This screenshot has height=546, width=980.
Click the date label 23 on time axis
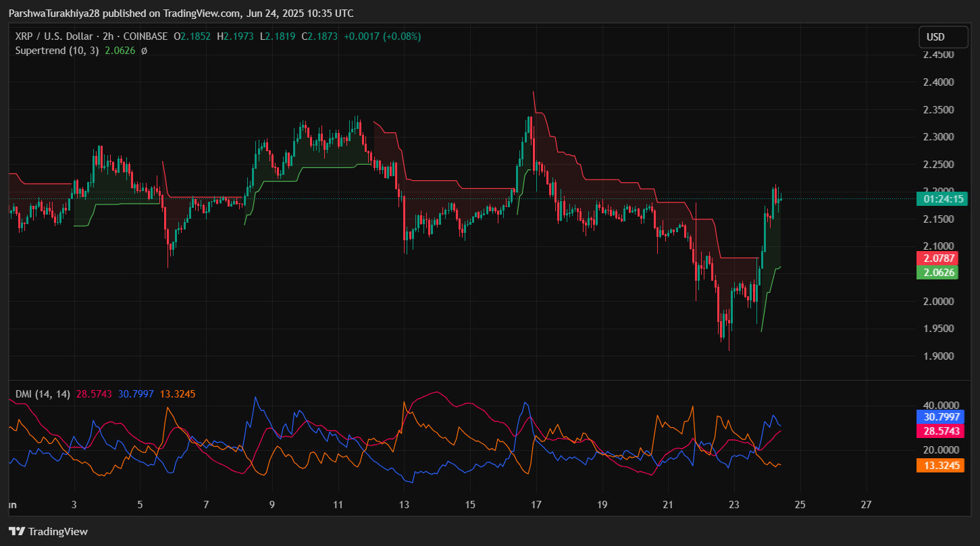[735, 504]
